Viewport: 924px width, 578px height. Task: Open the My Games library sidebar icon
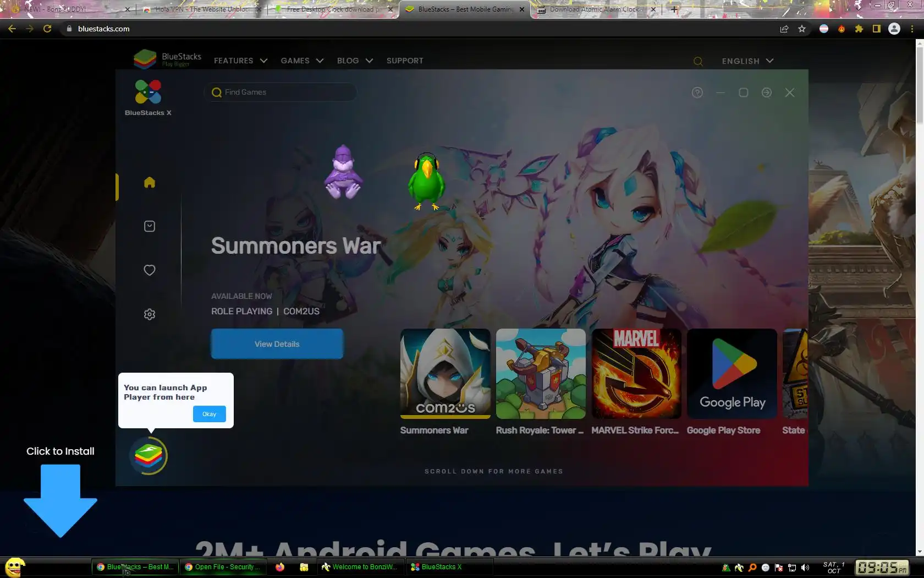coord(149,226)
